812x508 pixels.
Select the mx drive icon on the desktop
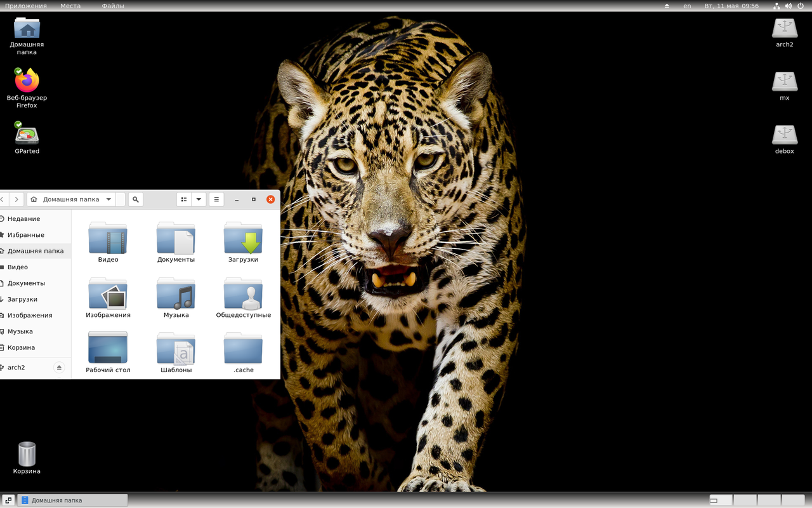(785, 86)
